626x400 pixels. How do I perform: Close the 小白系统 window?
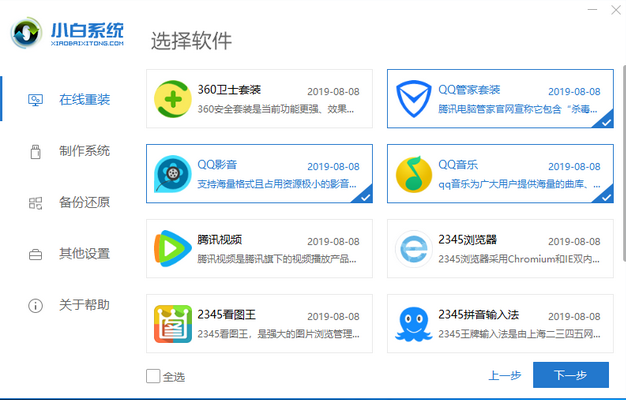pyautogui.click(x=616, y=10)
